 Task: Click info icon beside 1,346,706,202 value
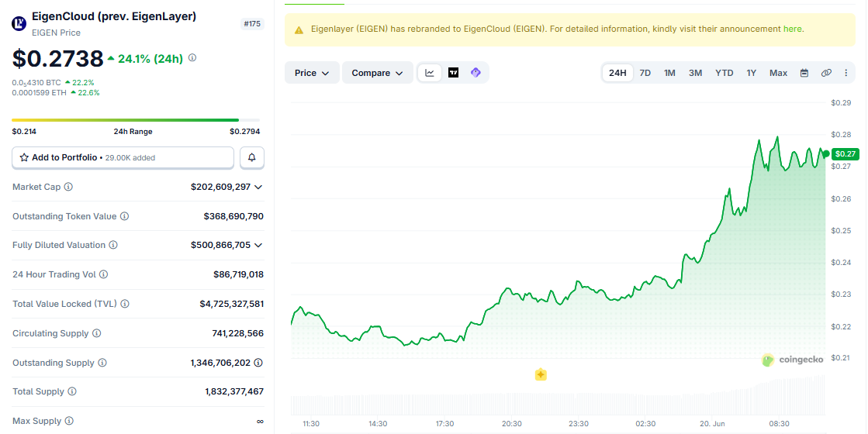click(x=258, y=363)
